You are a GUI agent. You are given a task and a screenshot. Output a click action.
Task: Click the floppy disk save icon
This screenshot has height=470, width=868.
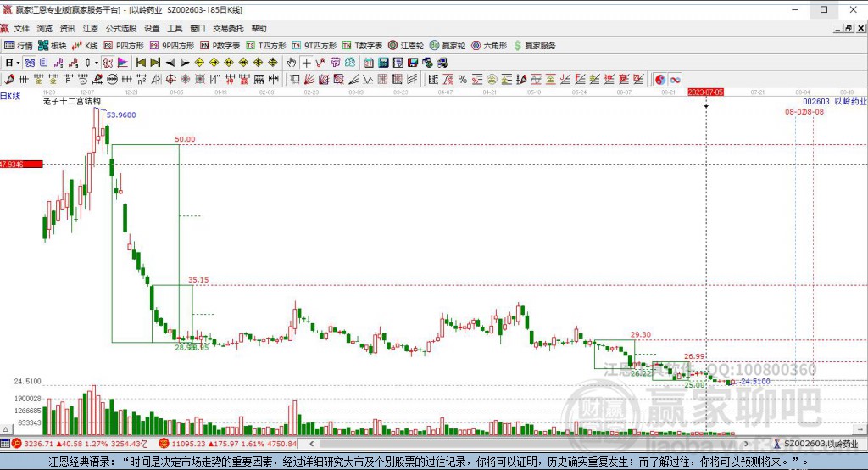[413, 63]
